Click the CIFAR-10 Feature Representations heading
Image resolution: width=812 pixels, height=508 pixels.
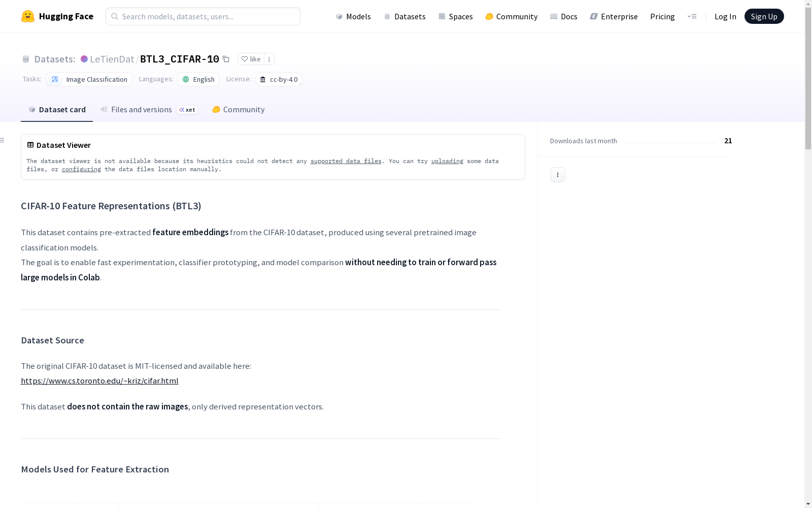(111, 206)
